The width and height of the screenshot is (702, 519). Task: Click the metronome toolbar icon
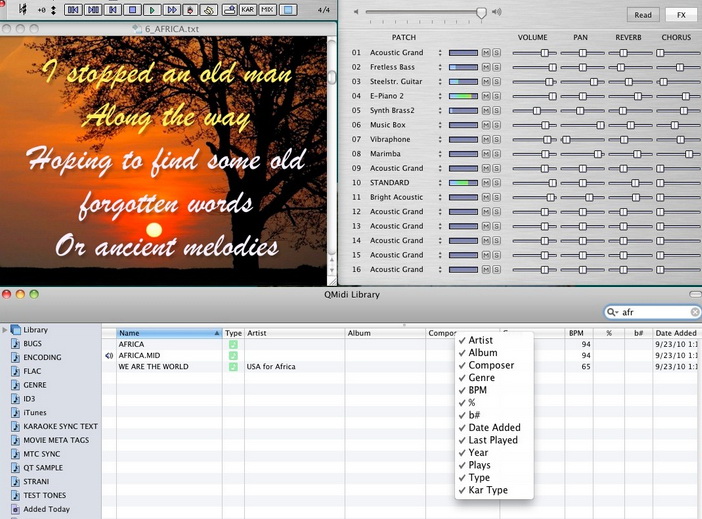pyautogui.click(x=191, y=9)
